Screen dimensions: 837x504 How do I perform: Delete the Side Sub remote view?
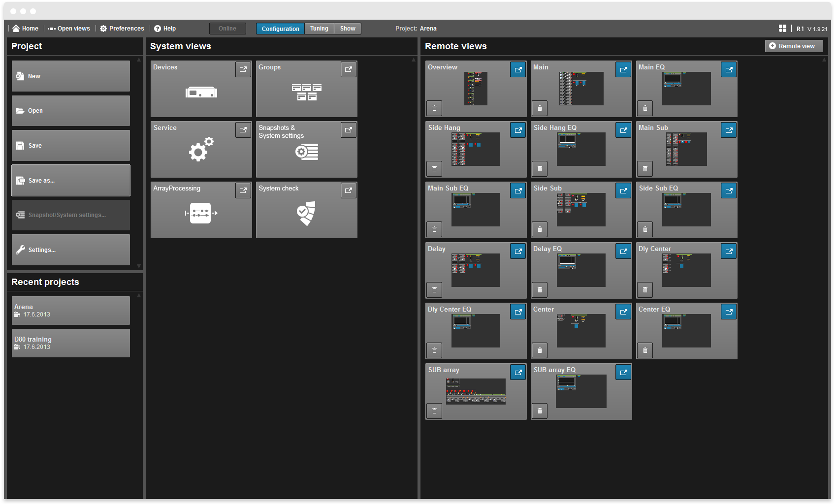point(540,229)
